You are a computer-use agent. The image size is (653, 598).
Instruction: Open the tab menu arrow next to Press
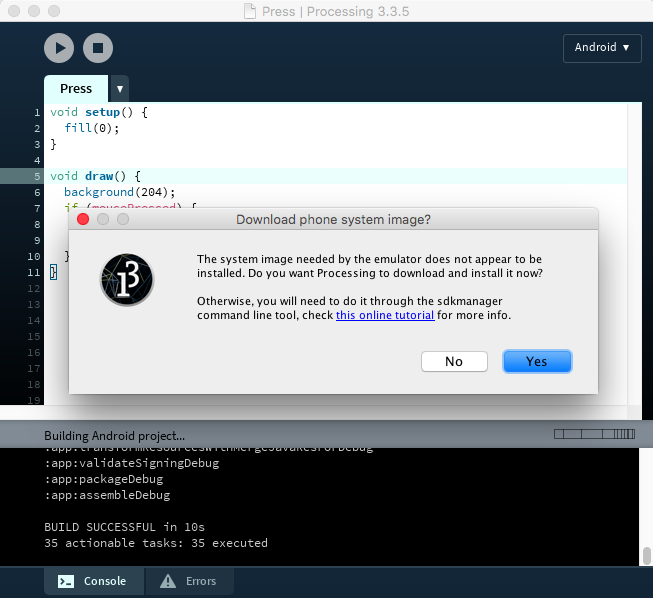pos(120,89)
